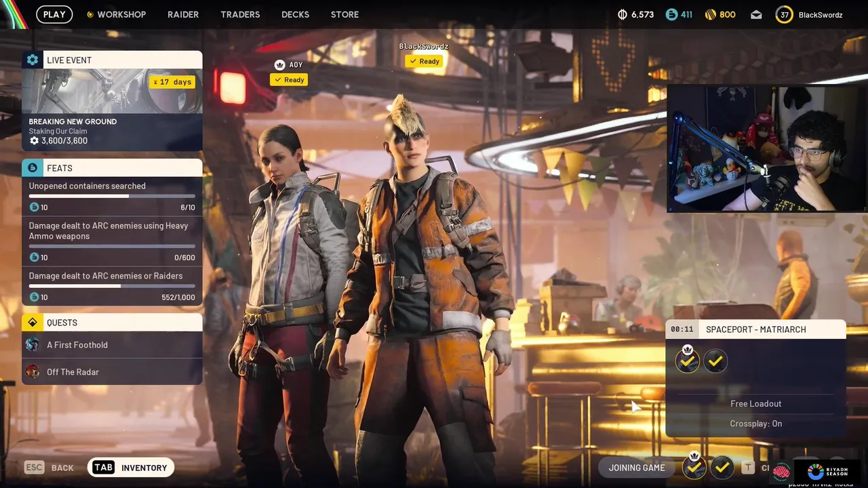This screenshot has width=868, height=488.
Task: Select the Heavy Ammo weapons damage feat
Action: 112,241
